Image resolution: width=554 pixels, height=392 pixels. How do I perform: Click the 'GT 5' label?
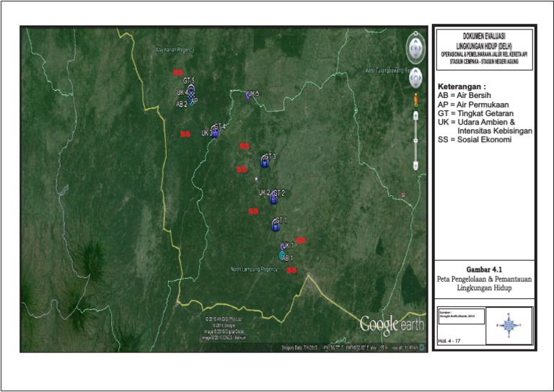tap(189, 81)
